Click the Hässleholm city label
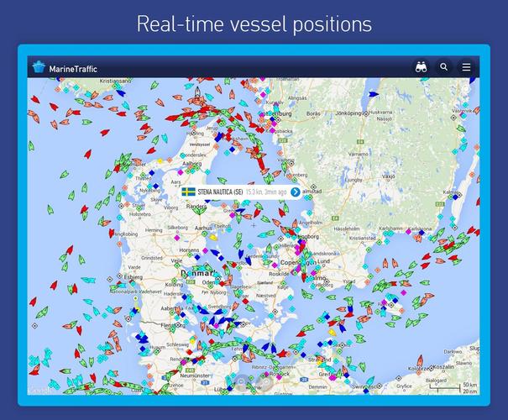Viewport: 508px width, 420px height. (347, 228)
